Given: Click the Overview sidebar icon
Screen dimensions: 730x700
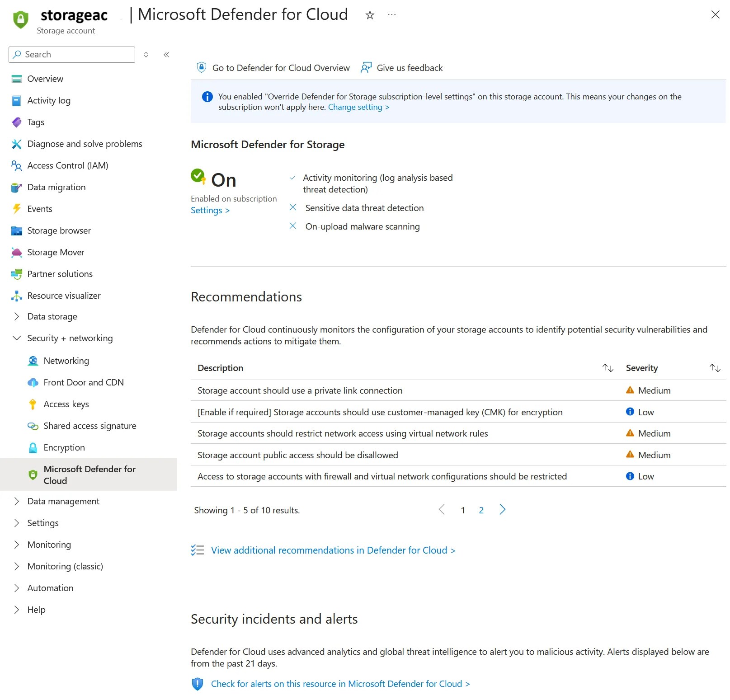Looking at the screenshot, I should pyautogui.click(x=17, y=79).
